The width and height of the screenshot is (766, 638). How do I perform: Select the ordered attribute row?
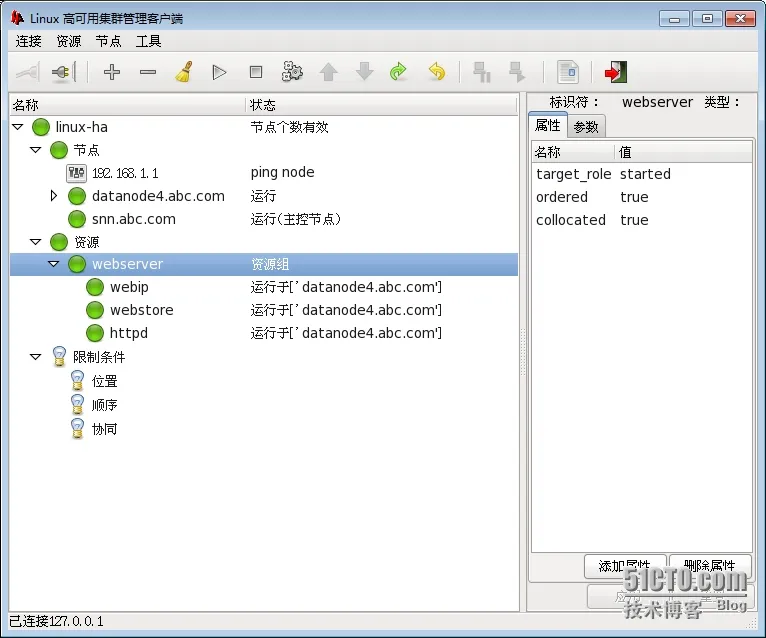pos(642,197)
